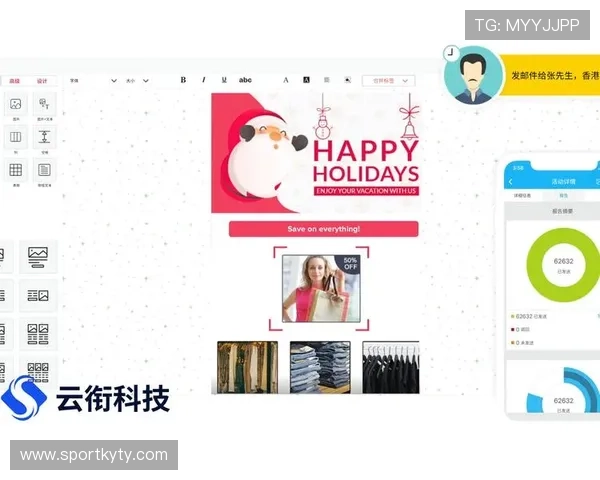Open the phone's left detail tab

point(523,196)
